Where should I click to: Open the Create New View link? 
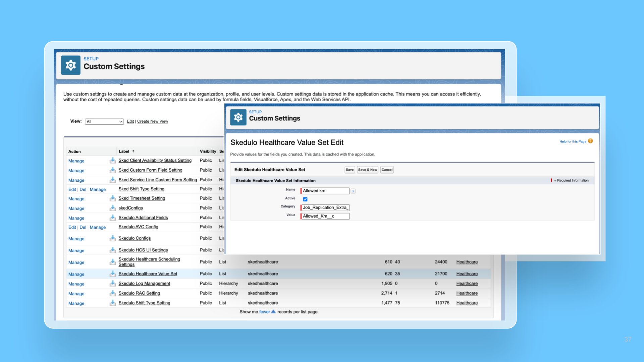152,121
